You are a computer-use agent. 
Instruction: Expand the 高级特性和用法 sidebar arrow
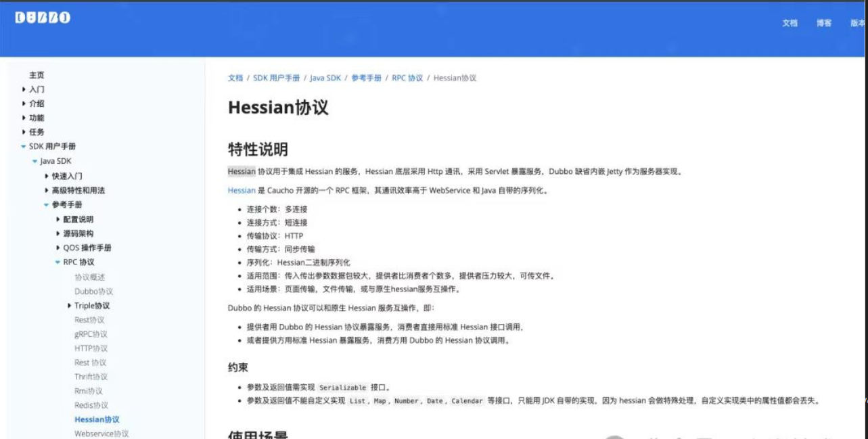[47, 190]
